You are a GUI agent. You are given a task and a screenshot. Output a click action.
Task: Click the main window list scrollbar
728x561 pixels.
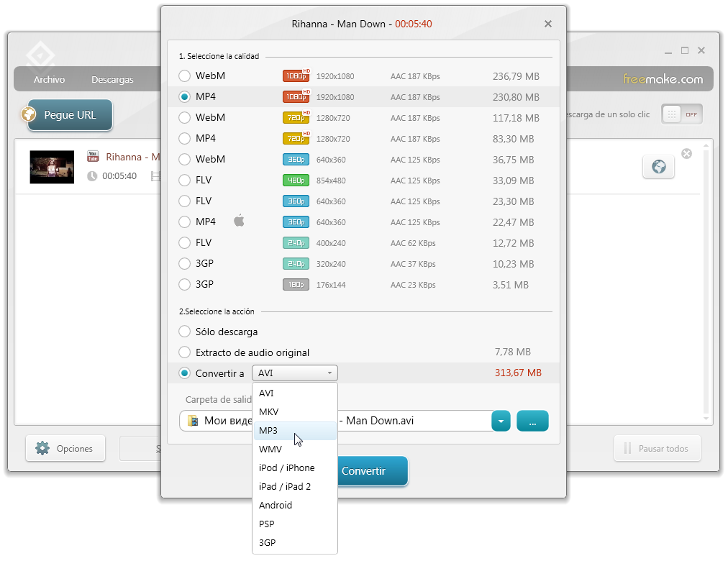[706, 282]
